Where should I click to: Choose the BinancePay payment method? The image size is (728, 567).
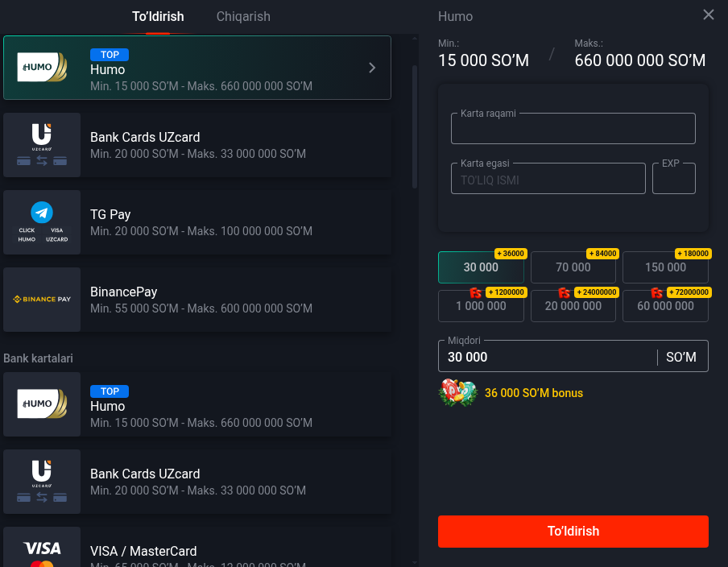(x=196, y=300)
